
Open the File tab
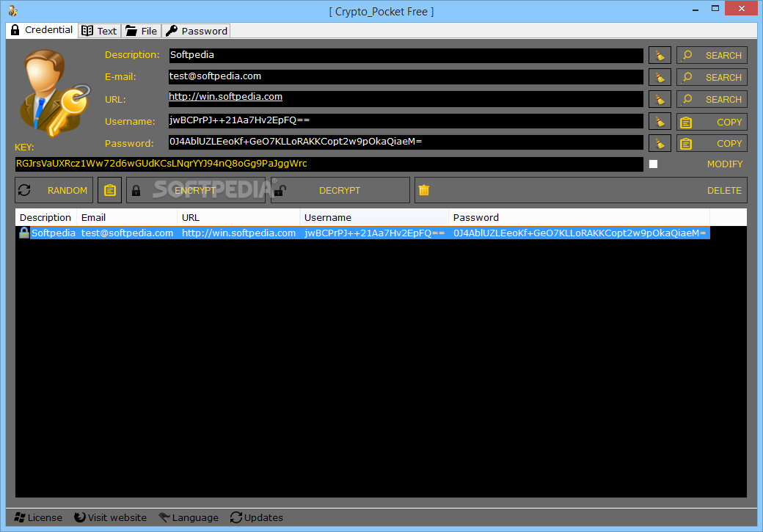(142, 31)
